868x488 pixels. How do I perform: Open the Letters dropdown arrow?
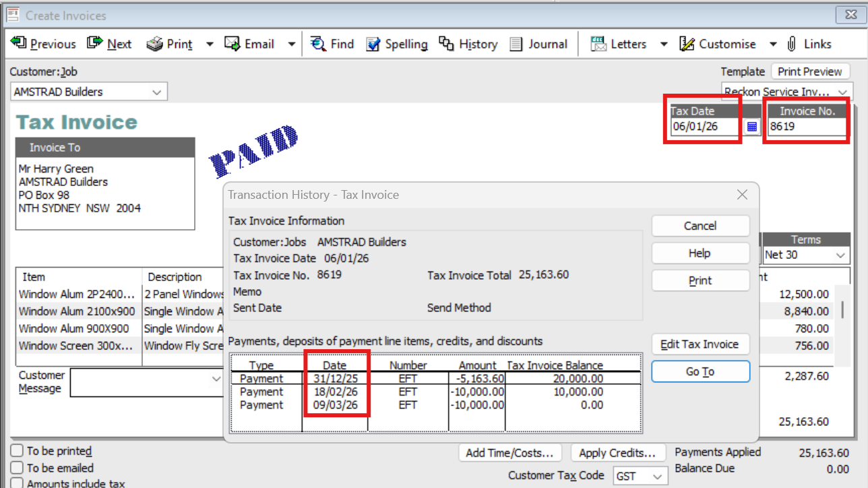coord(664,44)
